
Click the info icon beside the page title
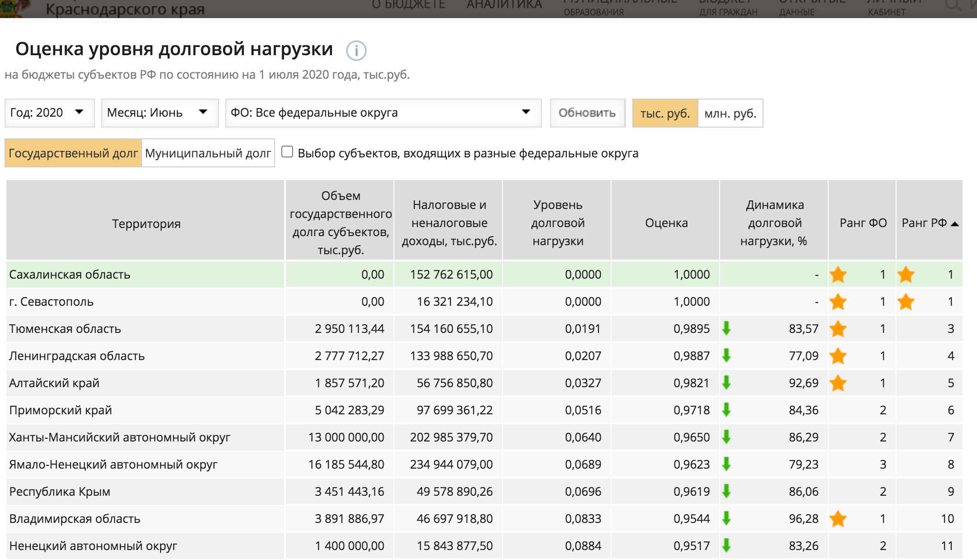(x=356, y=51)
